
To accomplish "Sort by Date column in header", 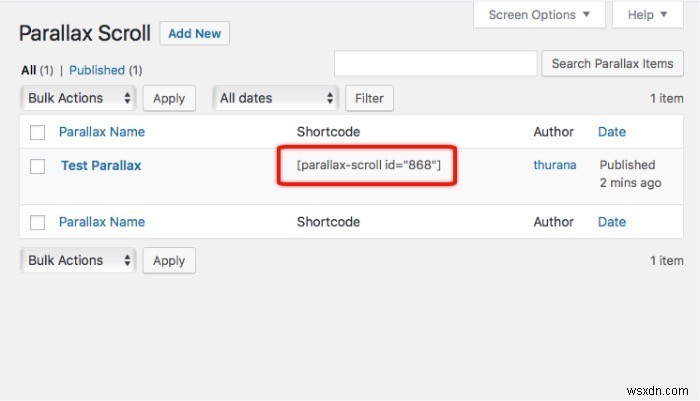I will [x=611, y=132].
